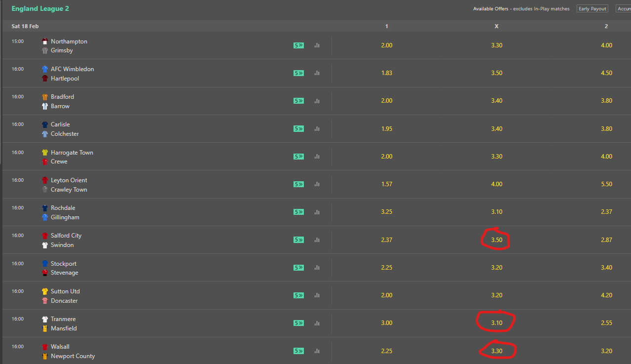Viewport: 631px width, 364px height.
Task: Add the Bradford v Barrow draw at 3.40
Action: click(497, 100)
